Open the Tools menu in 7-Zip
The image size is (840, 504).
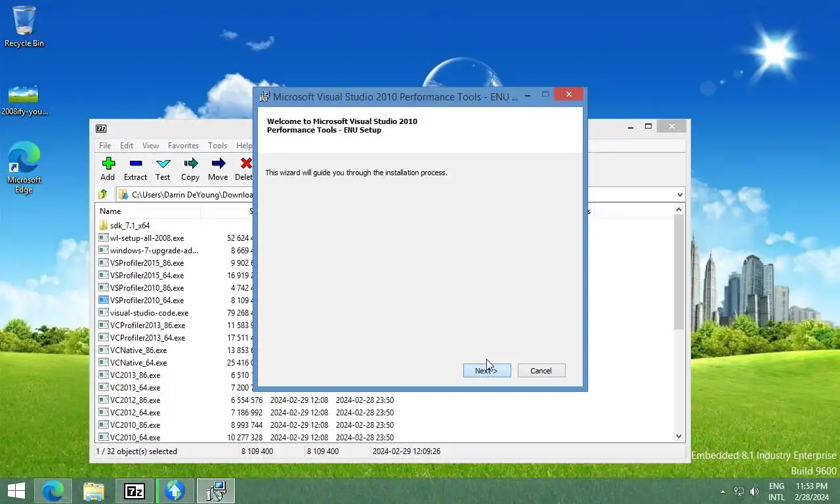217,146
